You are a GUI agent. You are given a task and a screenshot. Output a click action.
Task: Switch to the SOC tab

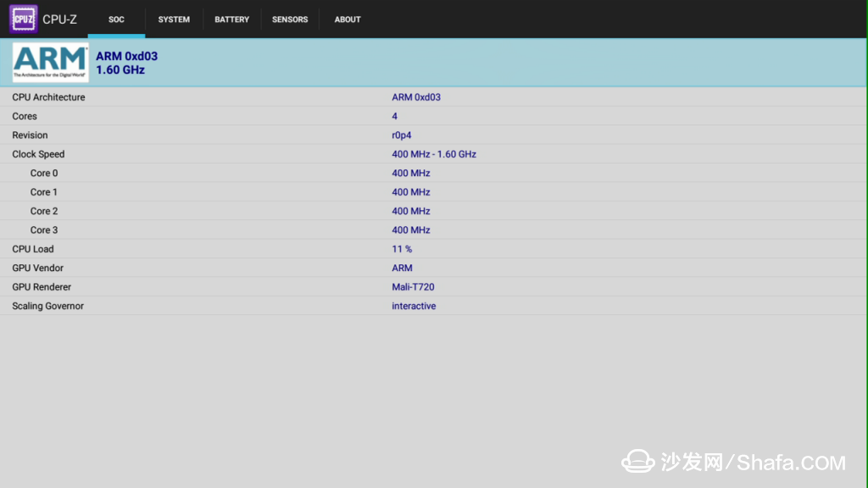click(116, 19)
